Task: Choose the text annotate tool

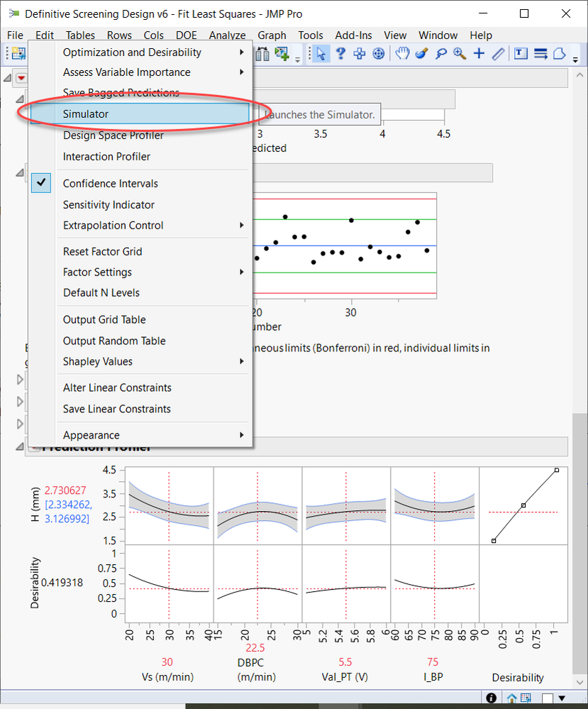Action: point(521,54)
